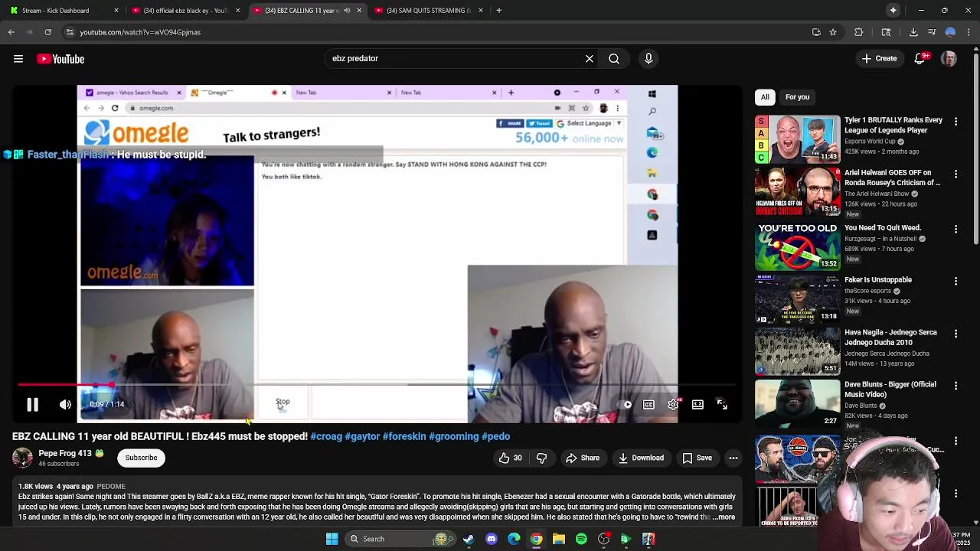The height and width of the screenshot is (551, 980).
Task: Go back in browser history
Action: (11, 32)
